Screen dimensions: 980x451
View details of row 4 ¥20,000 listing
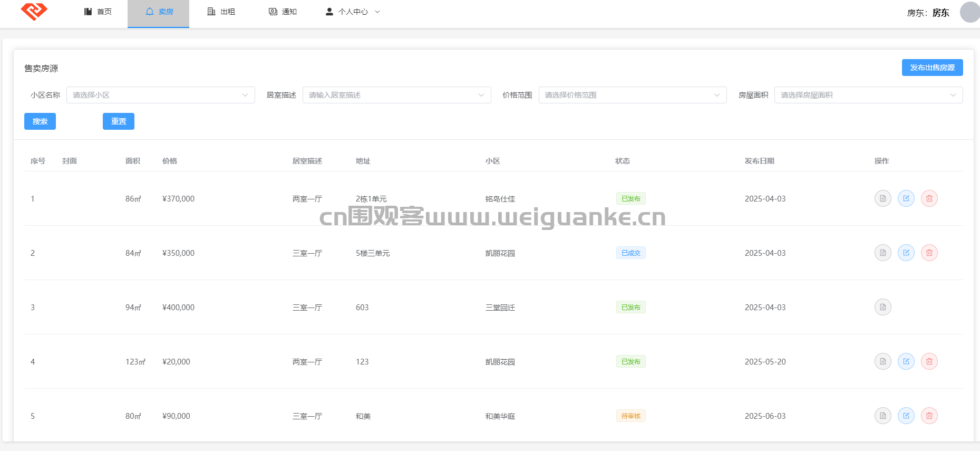pos(883,361)
